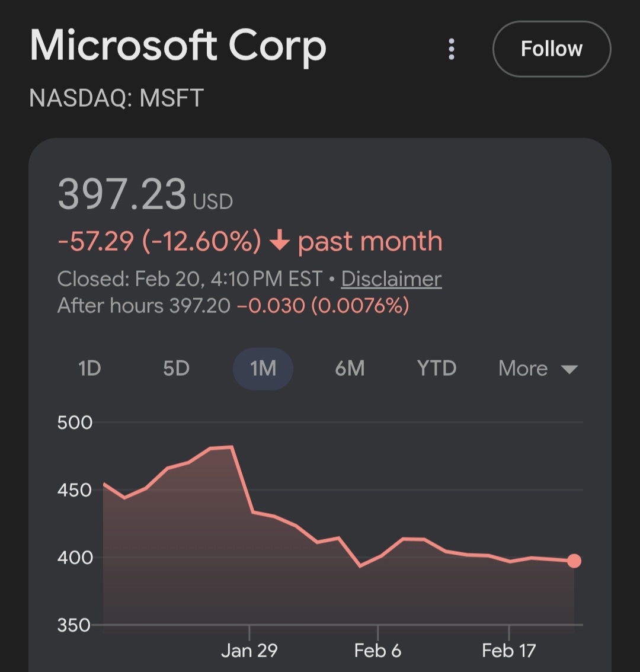Click the Jan 29 axis marker
The image size is (640, 672).
[249, 650]
